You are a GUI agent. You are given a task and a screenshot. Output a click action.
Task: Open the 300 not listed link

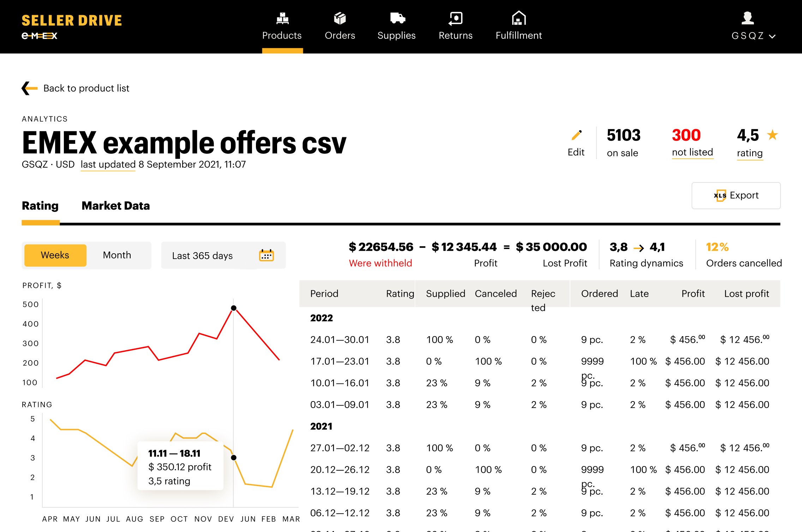coord(692,152)
